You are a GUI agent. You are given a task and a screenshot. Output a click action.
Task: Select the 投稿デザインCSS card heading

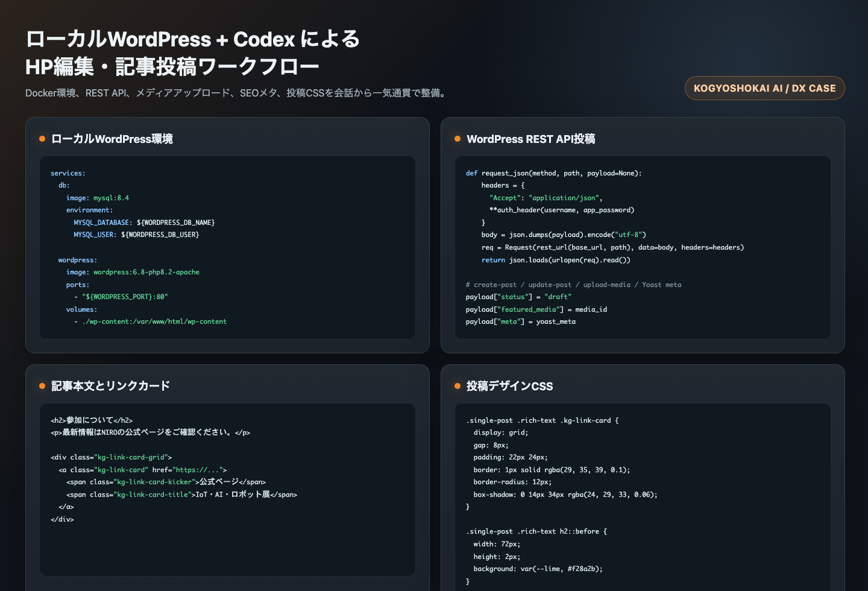[x=510, y=386]
